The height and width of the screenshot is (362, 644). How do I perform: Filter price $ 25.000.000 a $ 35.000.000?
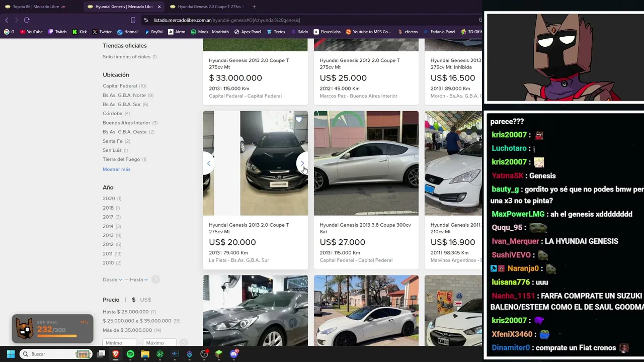[141, 321]
